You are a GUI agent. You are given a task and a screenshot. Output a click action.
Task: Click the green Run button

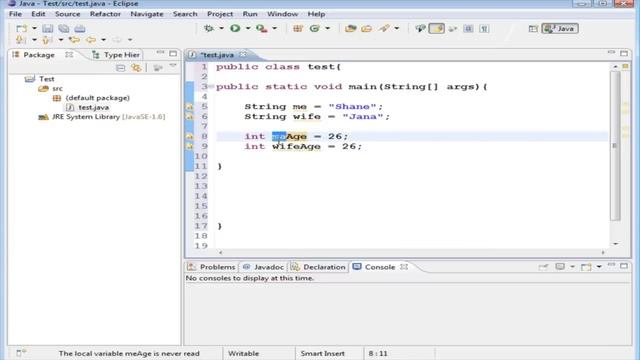pos(235,29)
